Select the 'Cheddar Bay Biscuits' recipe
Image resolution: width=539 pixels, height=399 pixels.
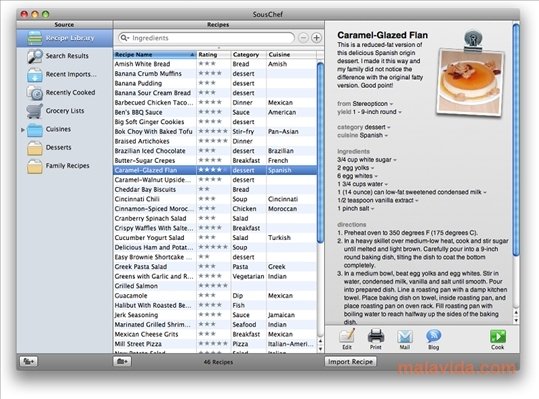coord(145,189)
